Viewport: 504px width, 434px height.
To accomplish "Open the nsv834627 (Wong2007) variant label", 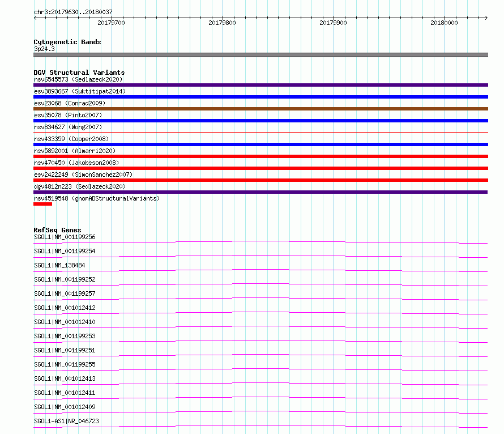I will click(68, 127).
